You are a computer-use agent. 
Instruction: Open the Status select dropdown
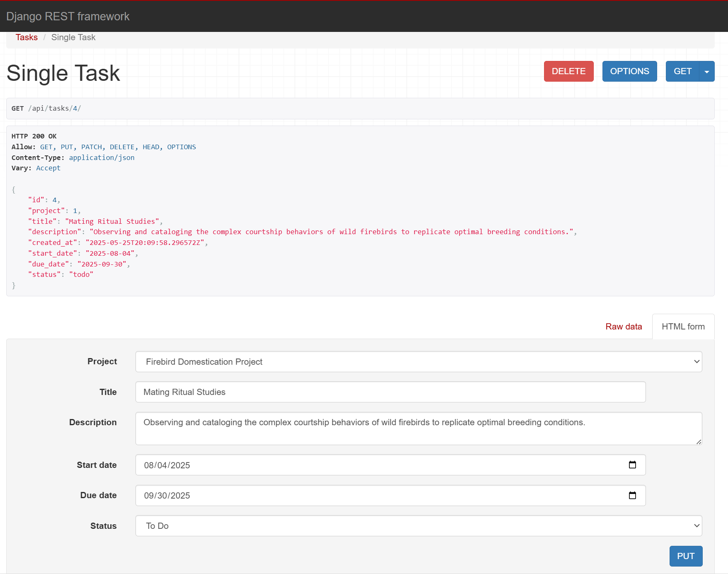point(418,526)
